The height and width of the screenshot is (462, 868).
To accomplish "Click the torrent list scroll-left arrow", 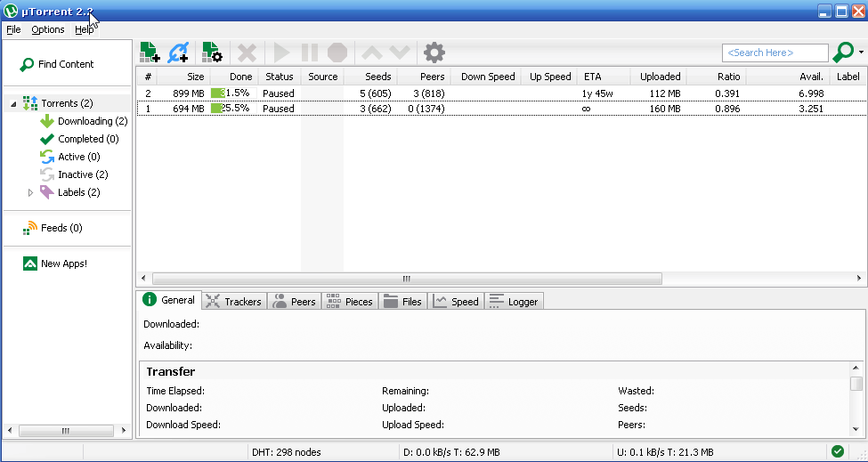I will (143, 279).
